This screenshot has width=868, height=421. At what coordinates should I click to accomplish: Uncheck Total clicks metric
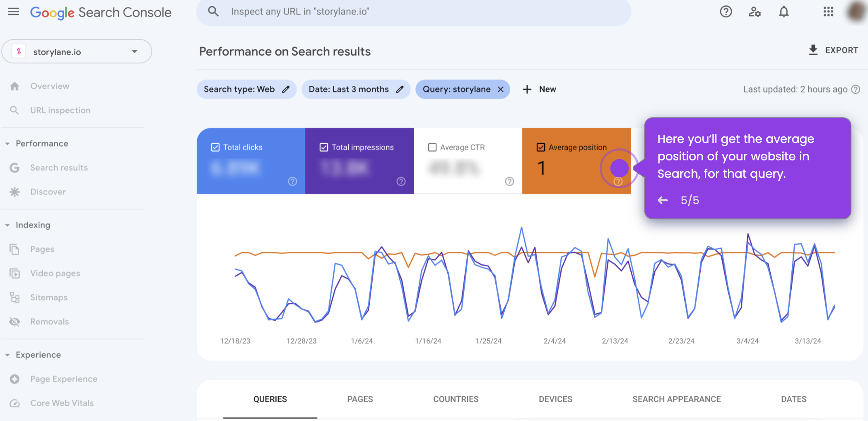(215, 147)
